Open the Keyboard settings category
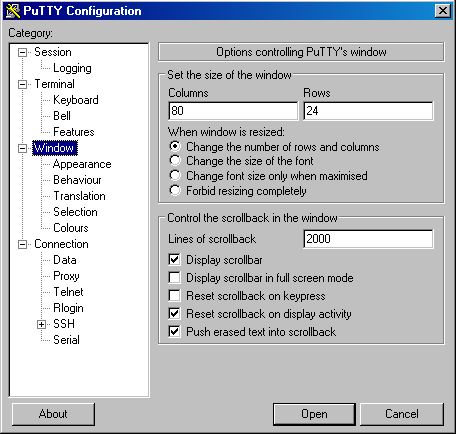 point(76,100)
